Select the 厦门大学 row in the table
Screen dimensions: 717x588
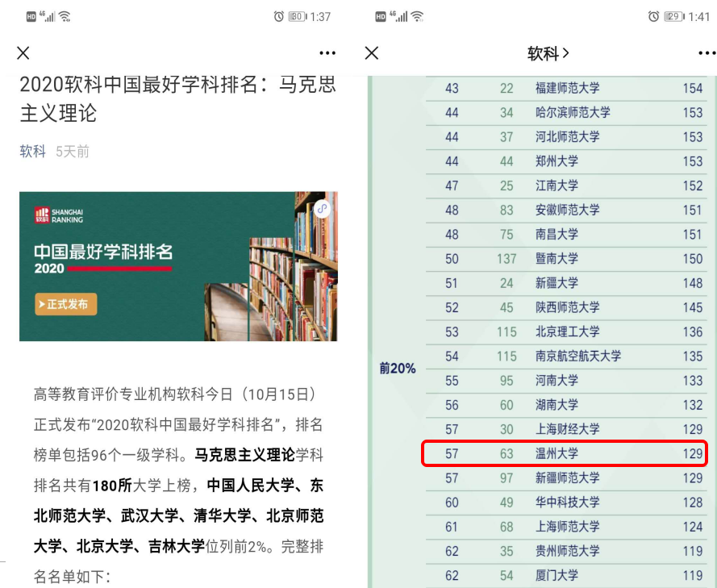(565, 575)
